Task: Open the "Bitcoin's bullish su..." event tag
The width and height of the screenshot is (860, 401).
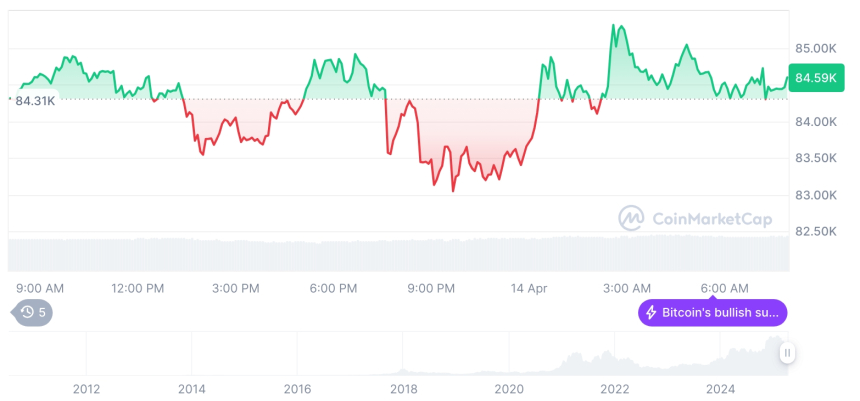Action: tap(712, 312)
